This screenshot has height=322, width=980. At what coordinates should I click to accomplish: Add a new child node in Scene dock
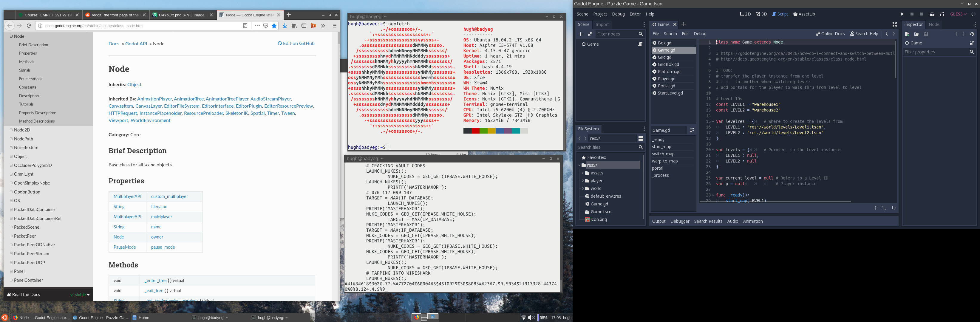(581, 34)
